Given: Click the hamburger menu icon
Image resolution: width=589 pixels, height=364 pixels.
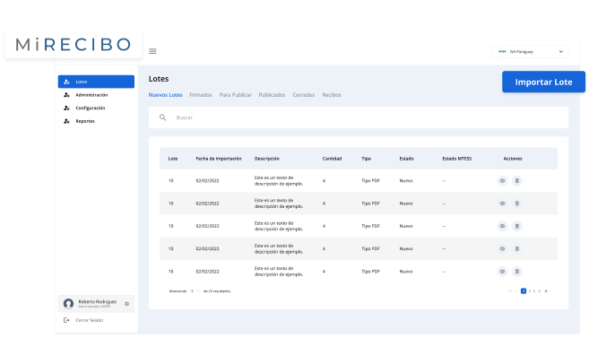Looking at the screenshot, I should coord(152,51).
